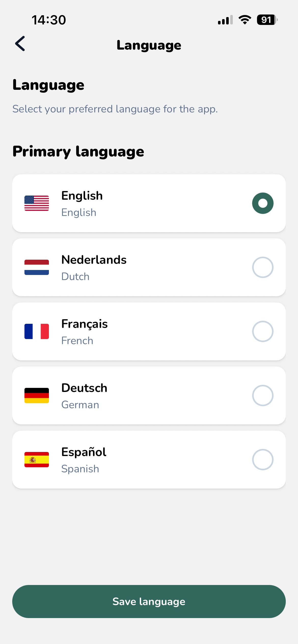
Task: Tap the Wi-Fi status icon
Action: click(x=245, y=20)
